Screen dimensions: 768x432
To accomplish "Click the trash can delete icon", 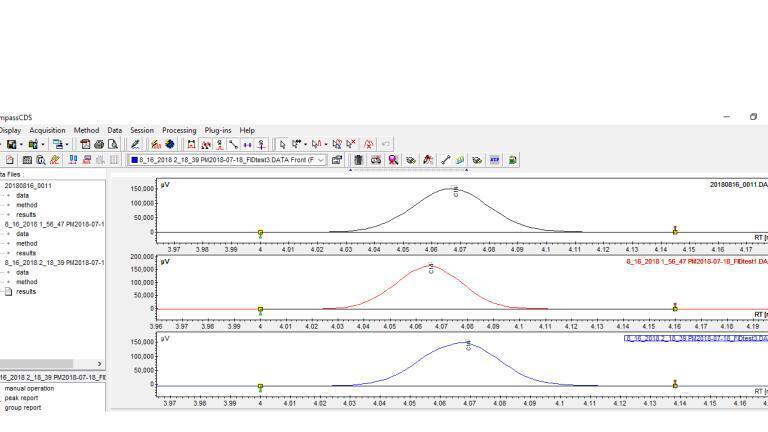I will tap(359, 160).
